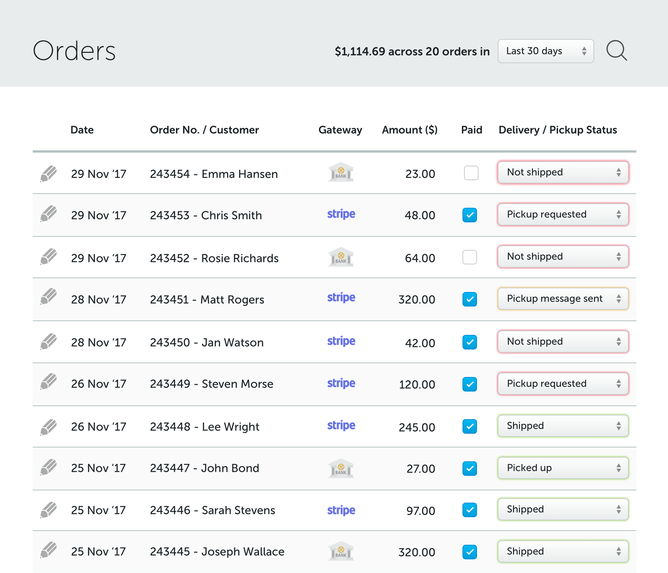
Task: Mark Emma Hansen's order as paid
Action: click(x=471, y=173)
